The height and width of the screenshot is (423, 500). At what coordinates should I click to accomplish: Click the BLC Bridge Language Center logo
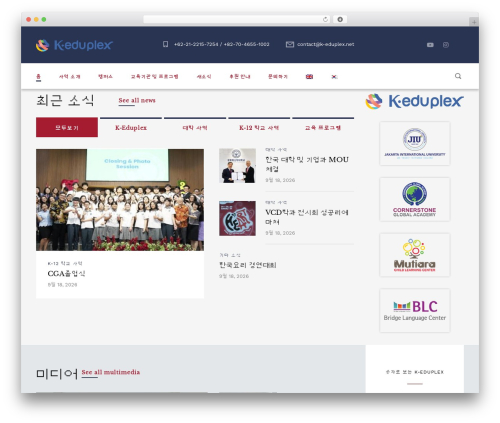pos(415,310)
